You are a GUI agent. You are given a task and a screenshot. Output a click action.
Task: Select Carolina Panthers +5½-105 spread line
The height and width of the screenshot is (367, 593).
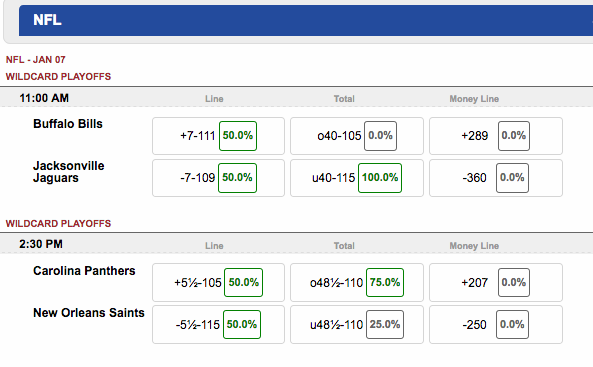click(218, 283)
